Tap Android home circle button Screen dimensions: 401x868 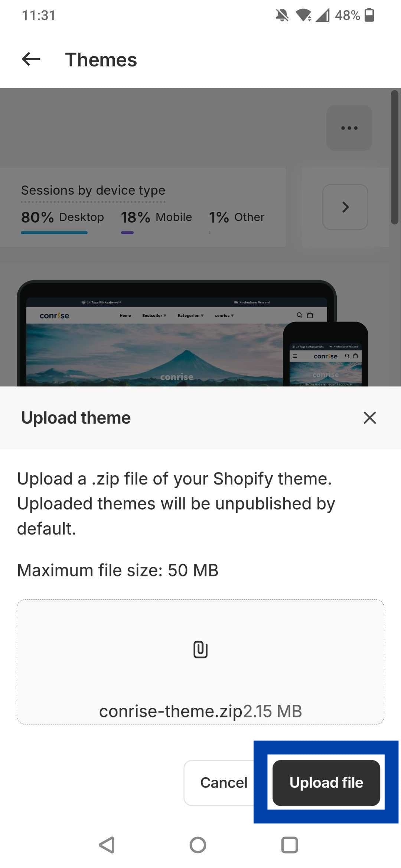click(x=198, y=845)
